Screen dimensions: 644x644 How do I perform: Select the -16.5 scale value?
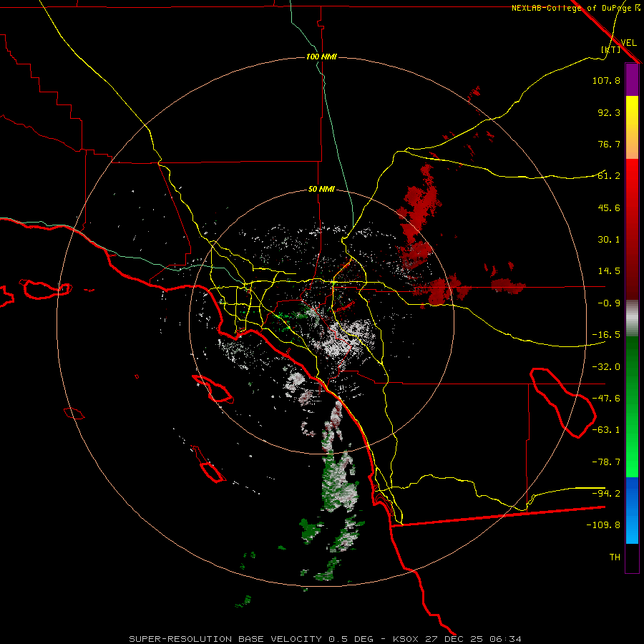[x=606, y=335]
